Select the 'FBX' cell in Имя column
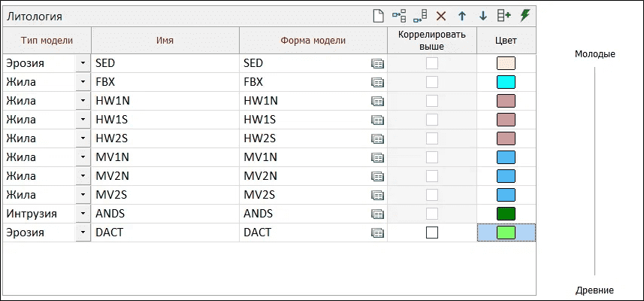The image size is (644, 301). point(165,82)
